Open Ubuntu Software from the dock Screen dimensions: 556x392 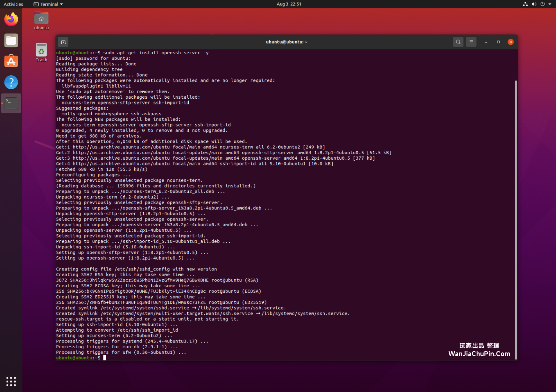[x=11, y=61]
